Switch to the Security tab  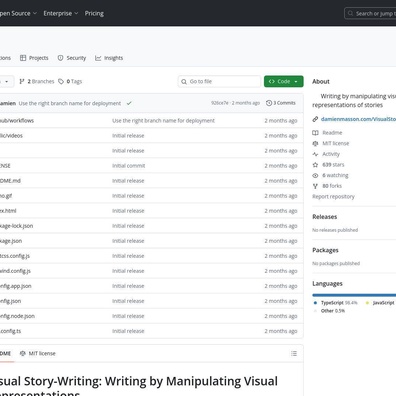click(72, 58)
